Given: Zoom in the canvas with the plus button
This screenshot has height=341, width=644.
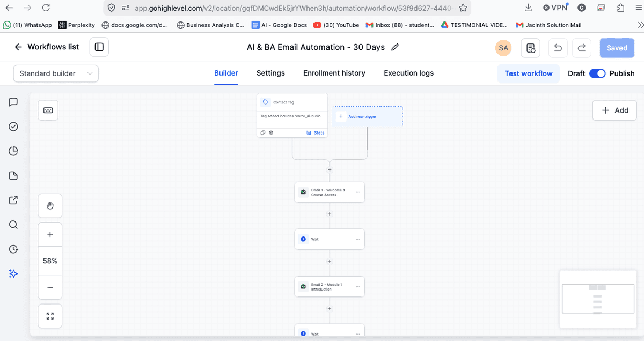Looking at the screenshot, I should (x=50, y=234).
